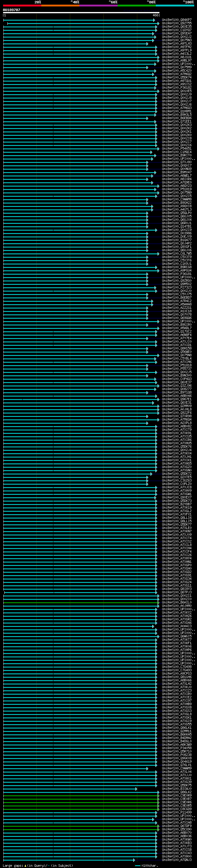Choose the UniRef100_A5C4Z0 label
The image size is (197, 868).
[177, 71]
